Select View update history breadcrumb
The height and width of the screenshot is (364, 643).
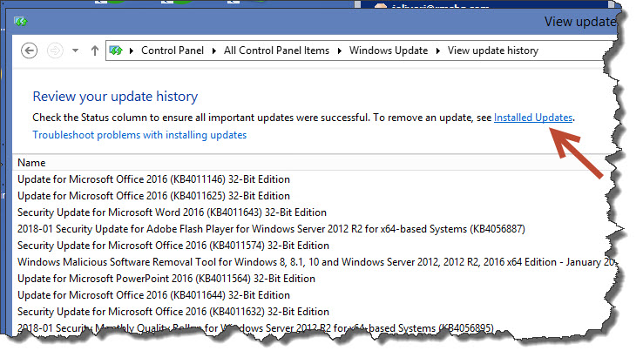click(x=493, y=51)
